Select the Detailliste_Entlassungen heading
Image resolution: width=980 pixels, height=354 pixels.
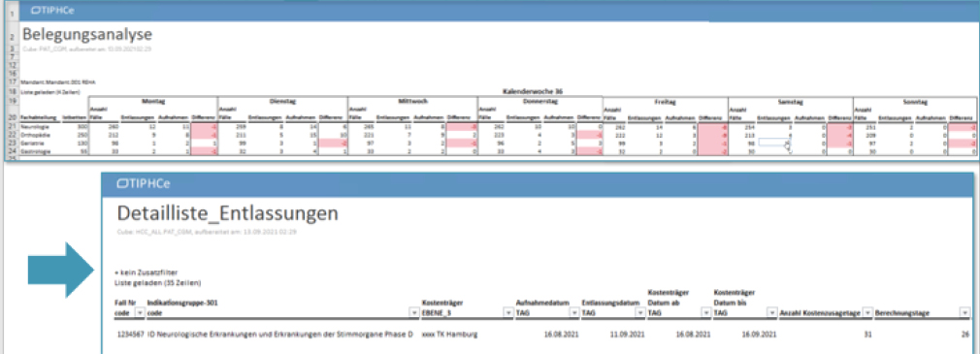[227, 213]
